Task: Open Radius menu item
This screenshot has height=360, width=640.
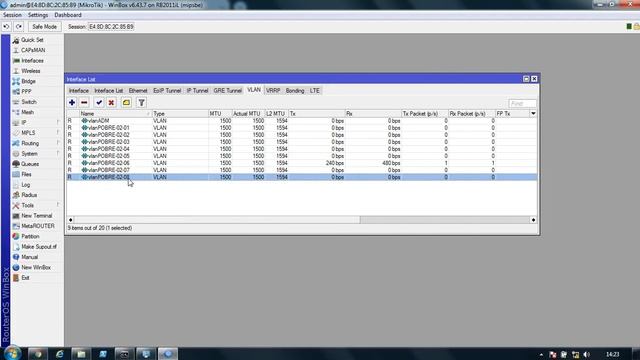Action: pos(29,195)
